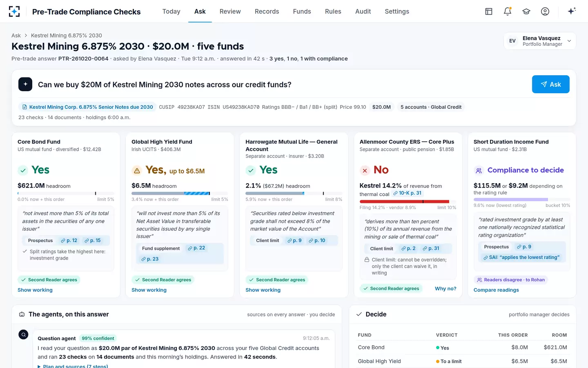Open the Kestrel Mining Corp. Senior Notes chip
Image resolution: width=588 pixels, height=368 pixels.
87,107
